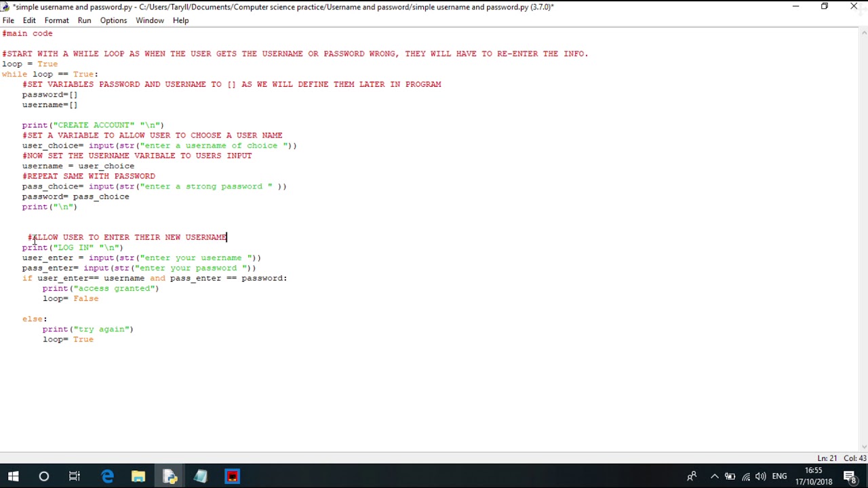
Task: Launch Microsoft Edge from taskbar
Action: coord(107,476)
